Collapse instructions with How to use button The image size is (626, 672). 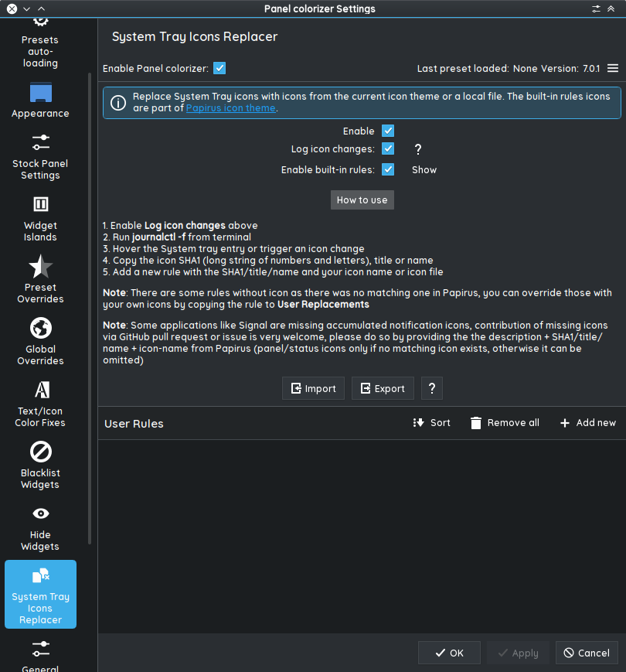point(362,200)
